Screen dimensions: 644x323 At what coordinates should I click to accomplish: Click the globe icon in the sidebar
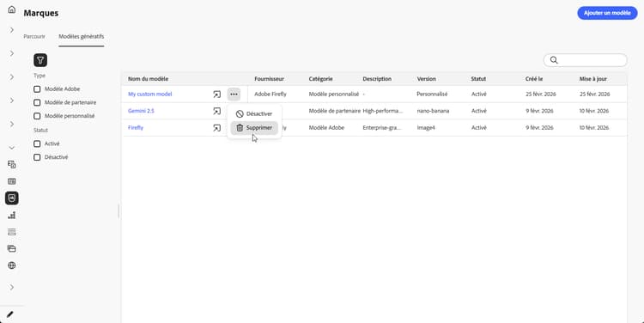click(x=11, y=265)
